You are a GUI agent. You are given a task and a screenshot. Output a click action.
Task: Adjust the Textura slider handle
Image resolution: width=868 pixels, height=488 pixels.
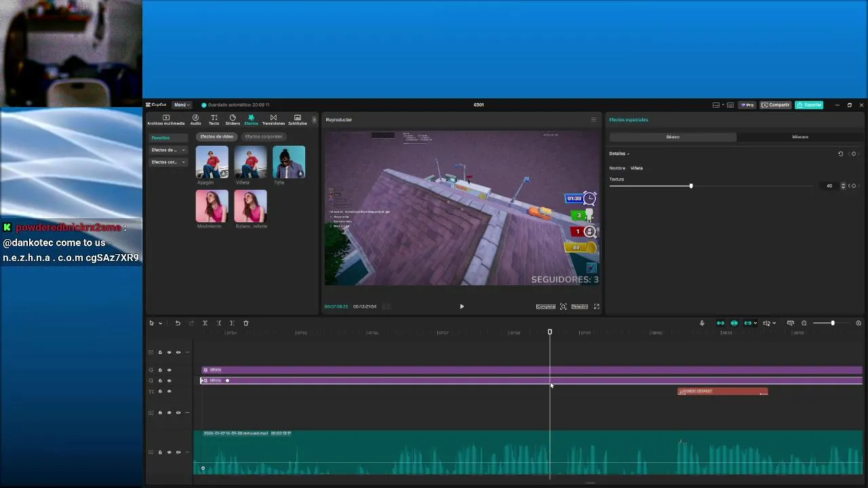pyautogui.click(x=691, y=186)
